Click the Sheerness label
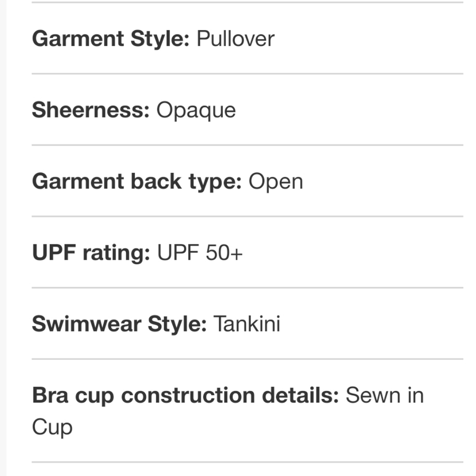The width and height of the screenshot is (476, 476). click(x=91, y=110)
